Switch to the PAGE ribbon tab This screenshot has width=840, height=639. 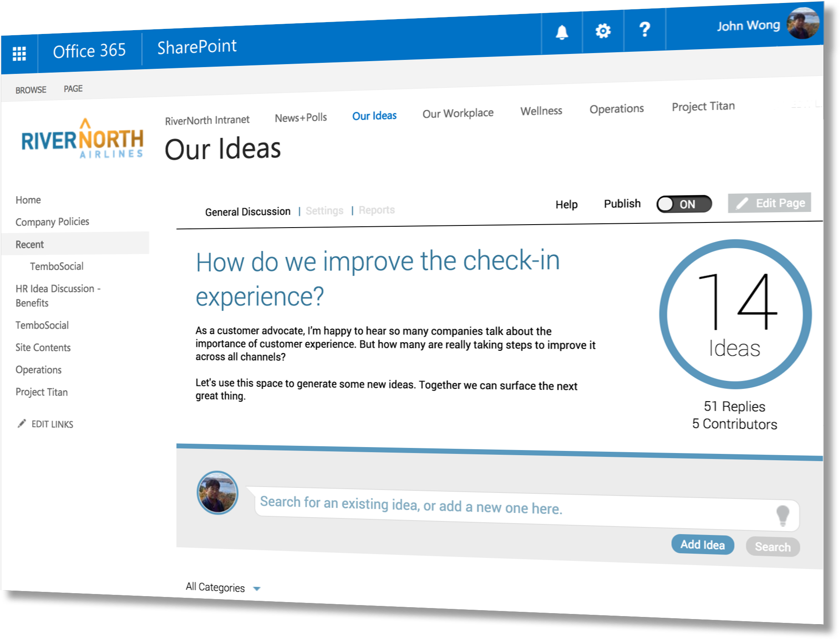(74, 88)
